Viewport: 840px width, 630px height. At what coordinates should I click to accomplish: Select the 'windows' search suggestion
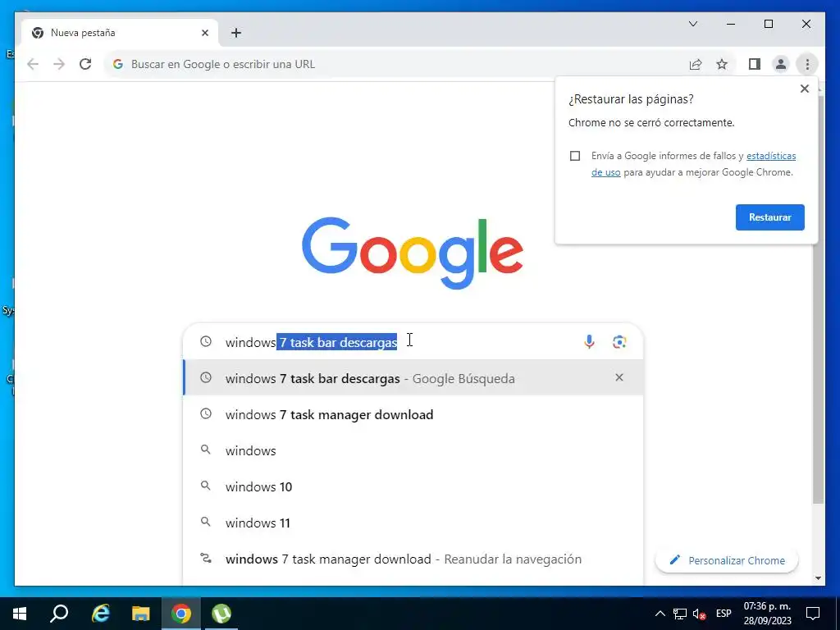(x=413, y=450)
